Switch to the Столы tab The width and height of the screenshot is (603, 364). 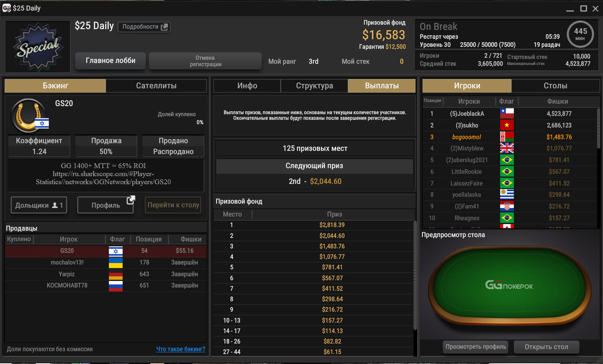pos(555,86)
